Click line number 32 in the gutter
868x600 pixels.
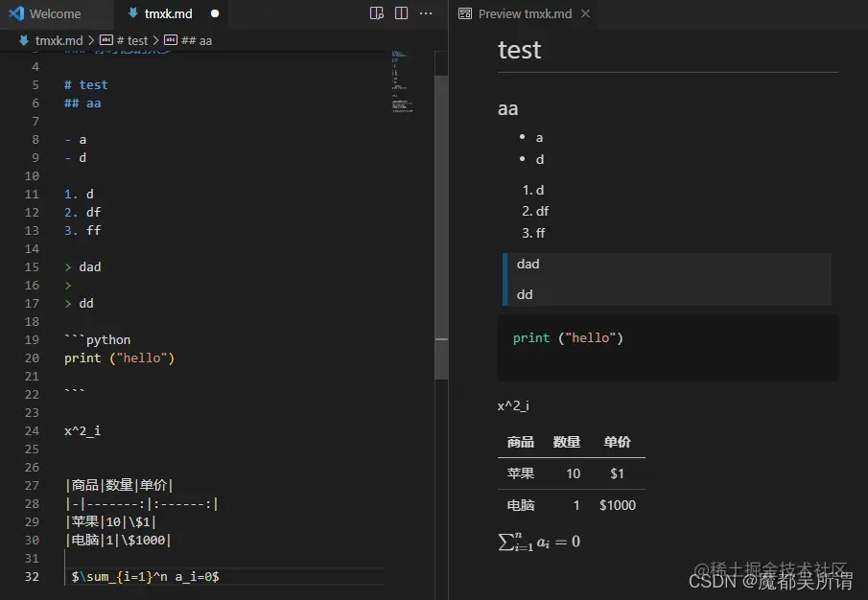32,577
